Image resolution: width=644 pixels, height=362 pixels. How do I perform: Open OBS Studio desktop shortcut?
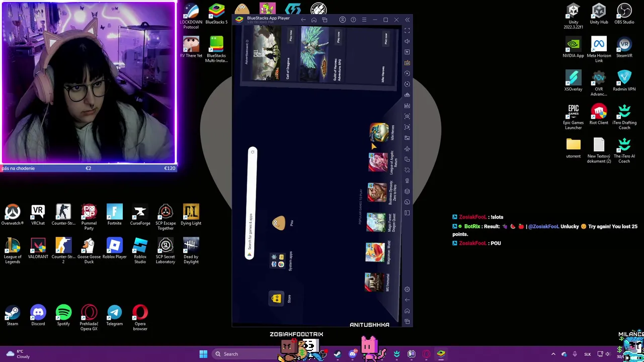624,14
